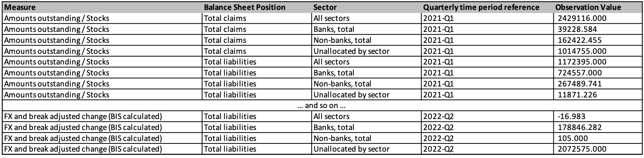
Task: Select the negative value -16.983
Action: tap(569, 116)
